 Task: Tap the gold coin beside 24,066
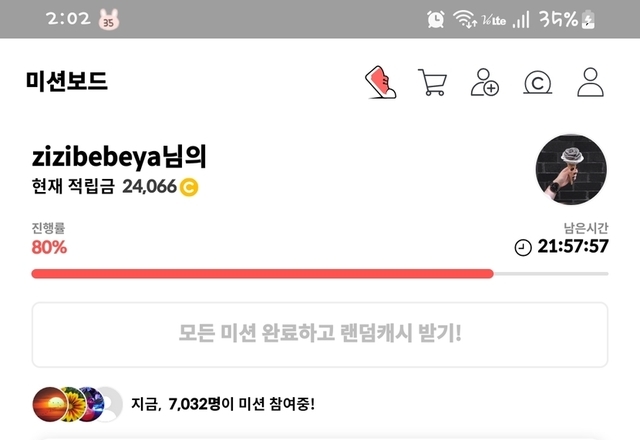pyautogui.click(x=189, y=187)
